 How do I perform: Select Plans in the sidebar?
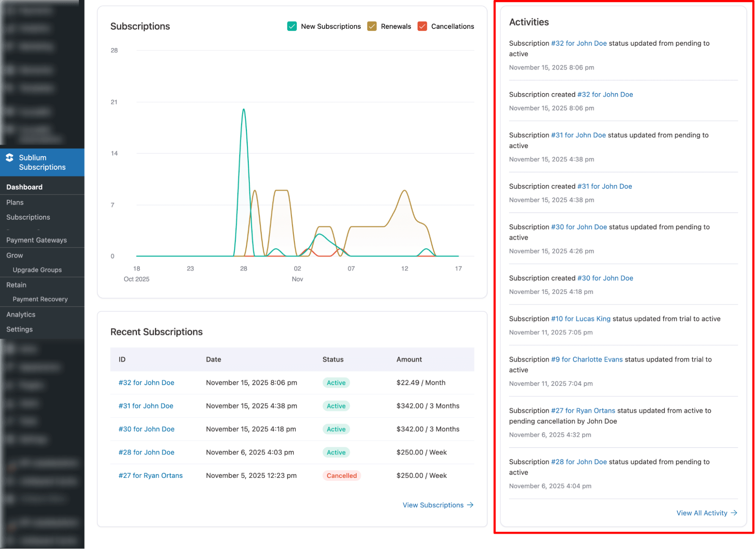point(15,202)
